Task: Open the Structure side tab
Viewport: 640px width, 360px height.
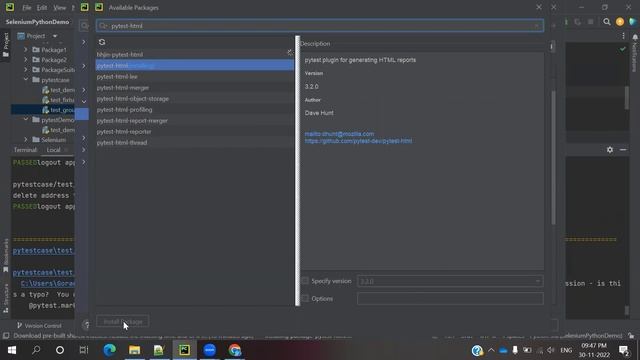Action: coord(6,298)
